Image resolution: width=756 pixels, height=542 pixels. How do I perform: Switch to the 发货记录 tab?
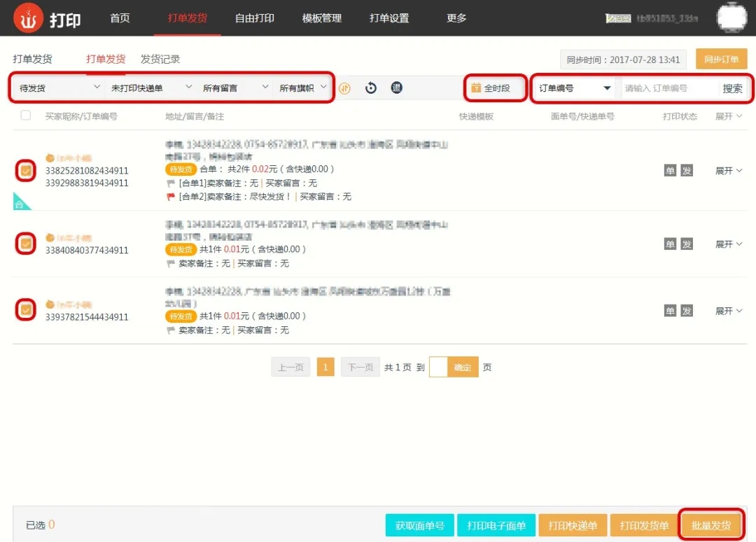pos(160,60)
